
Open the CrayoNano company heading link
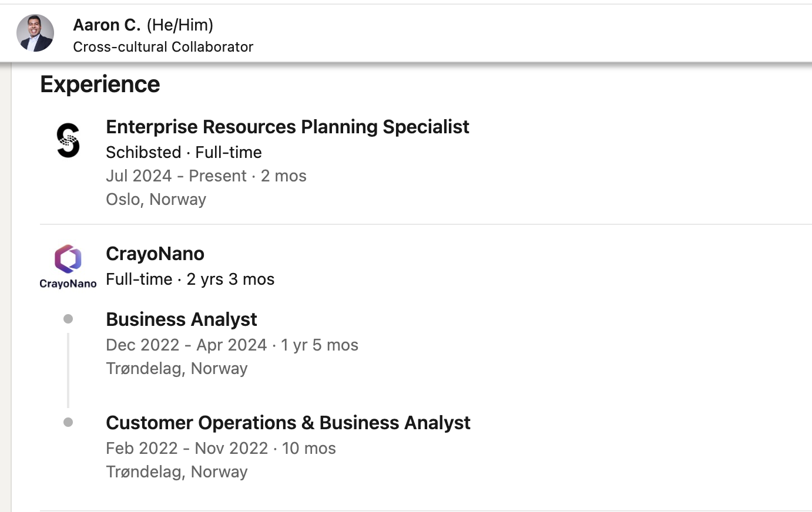(155, 254)
